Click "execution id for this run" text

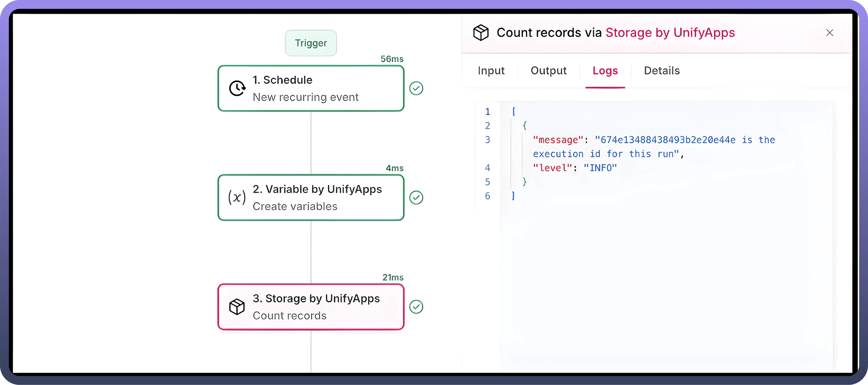coord(606,154)
